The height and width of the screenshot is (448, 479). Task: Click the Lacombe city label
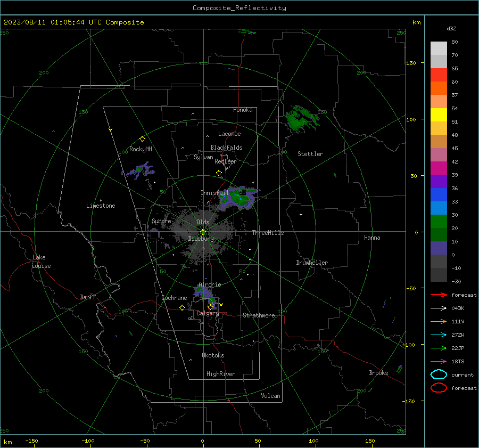click(229, 134)
